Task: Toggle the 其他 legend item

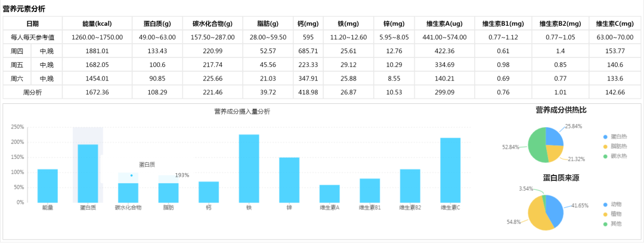Action: point(612,224)
